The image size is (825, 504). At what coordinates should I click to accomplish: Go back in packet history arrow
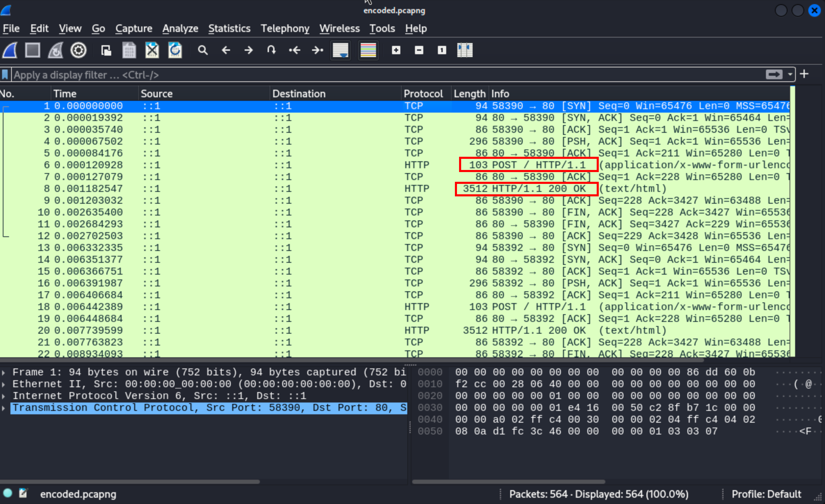[x=226, y=50]
